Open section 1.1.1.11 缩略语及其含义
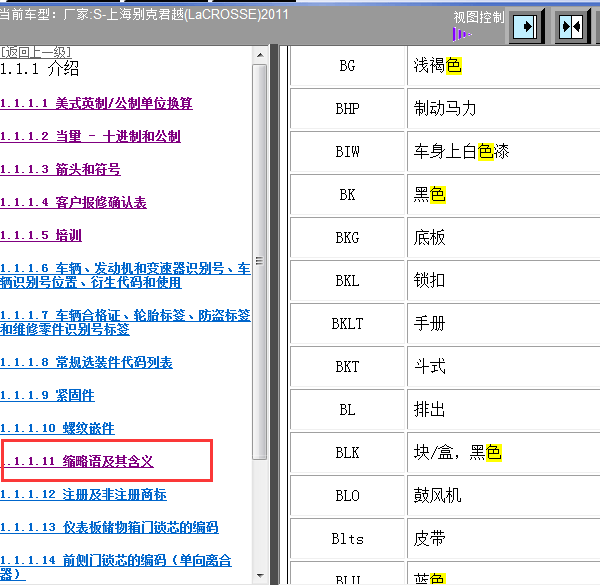 (x=77, y=461)
